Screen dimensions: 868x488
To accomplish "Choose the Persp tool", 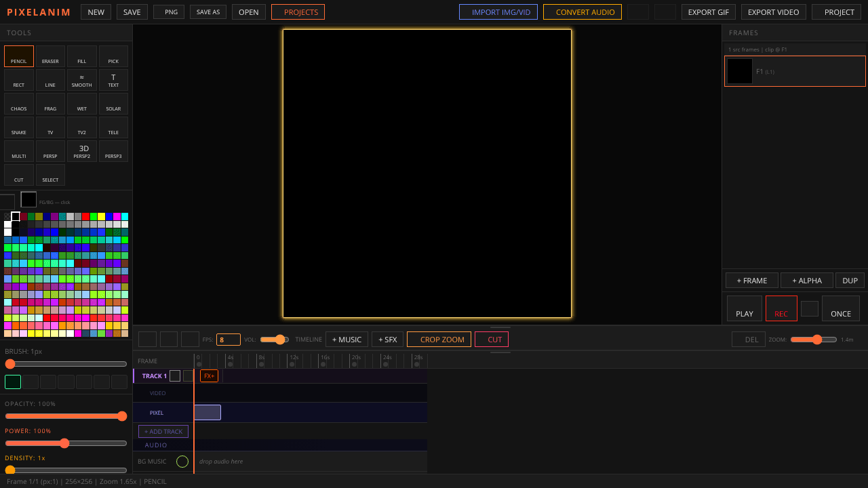I will pyautogui.click(x=50, y=151).
